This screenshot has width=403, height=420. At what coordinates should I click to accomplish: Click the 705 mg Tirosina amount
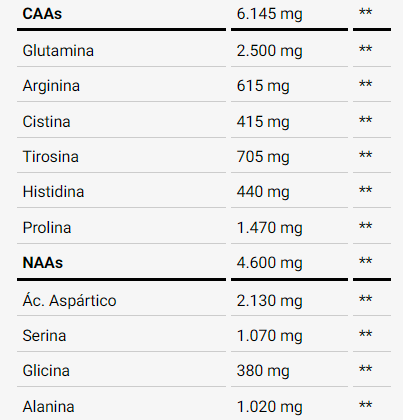tap(263, 157)
